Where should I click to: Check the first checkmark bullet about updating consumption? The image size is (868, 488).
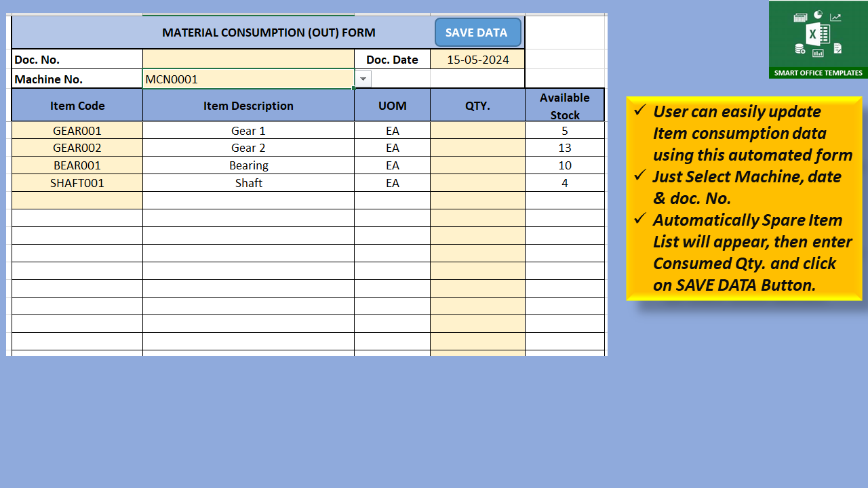tap(639, 113)
